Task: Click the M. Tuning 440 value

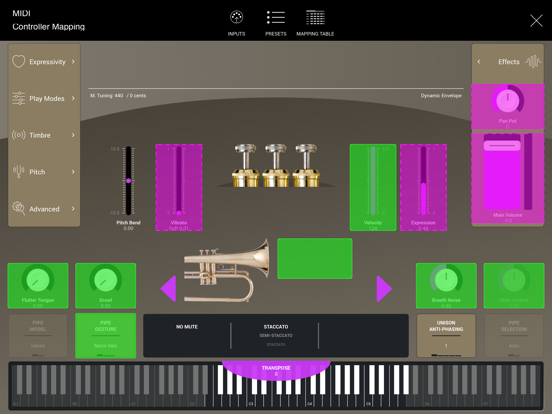Action: coord(118,96)
